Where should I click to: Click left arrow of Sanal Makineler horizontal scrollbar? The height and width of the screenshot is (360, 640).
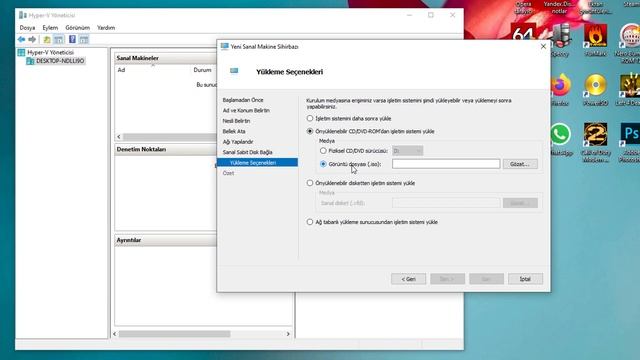coord(119,137)
